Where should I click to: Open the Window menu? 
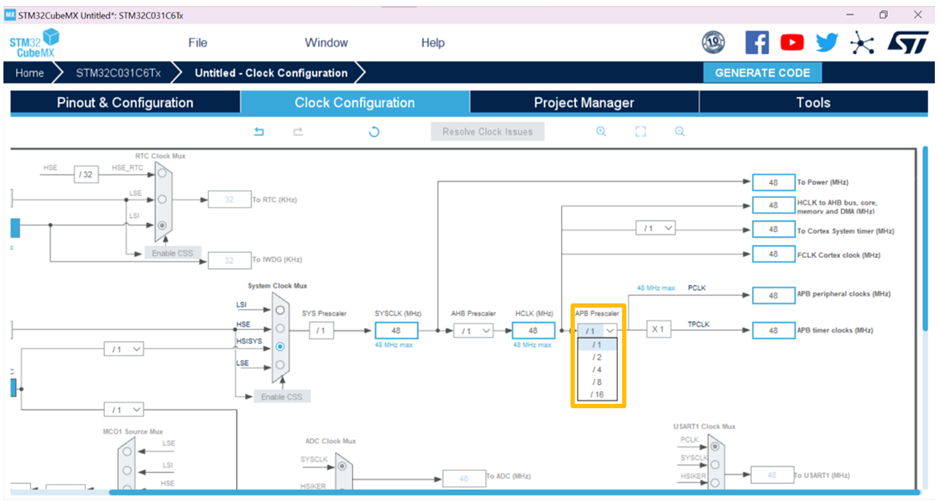click(326, 43)
